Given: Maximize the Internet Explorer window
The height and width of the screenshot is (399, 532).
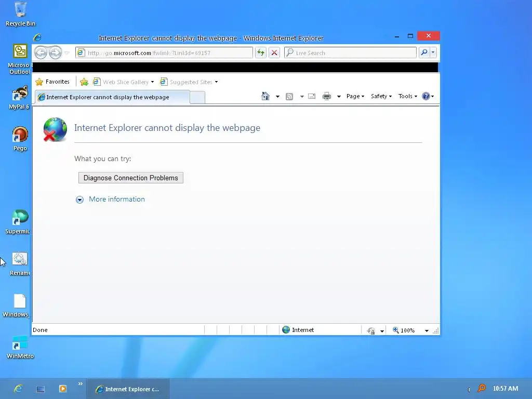Looking at the screenshot, I should (410, 36).
